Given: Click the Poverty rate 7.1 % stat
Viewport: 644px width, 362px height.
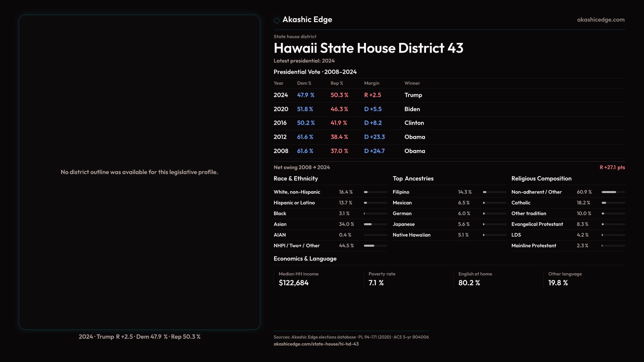Looking at the screenshot, I should click(x=376, y=283).
